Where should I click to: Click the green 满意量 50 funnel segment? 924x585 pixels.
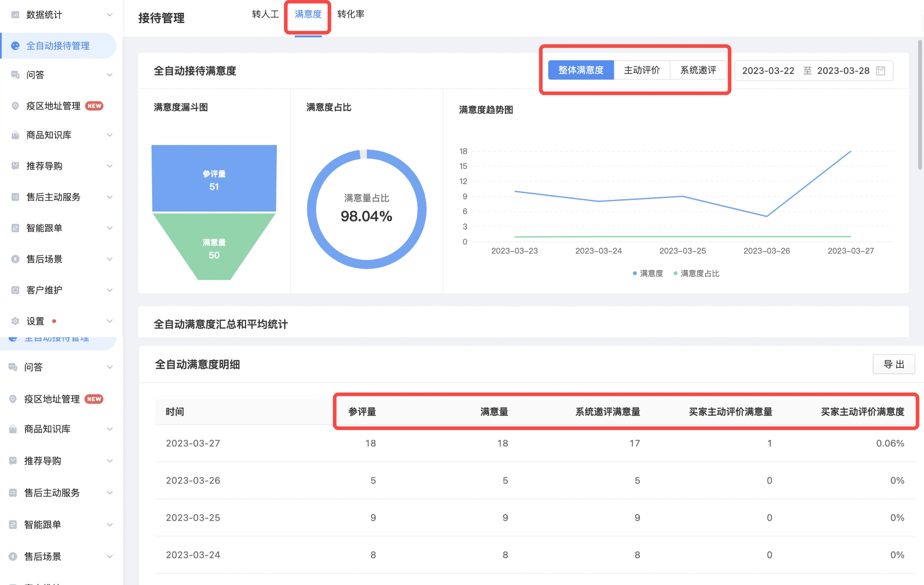click(214, 246)
